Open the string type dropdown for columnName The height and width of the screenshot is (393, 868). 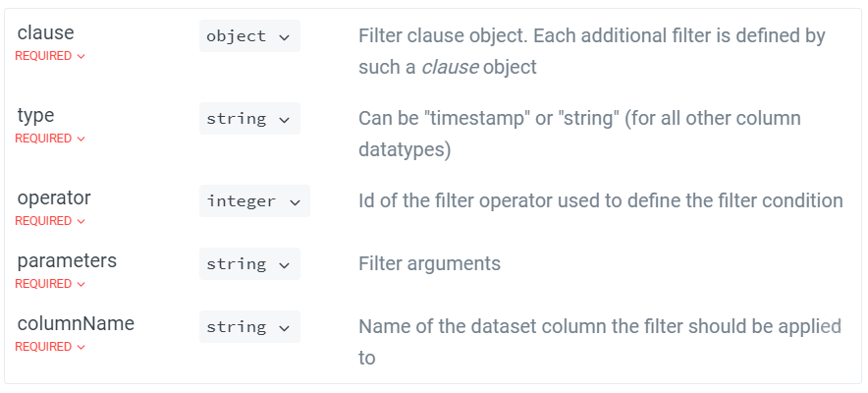249,326
